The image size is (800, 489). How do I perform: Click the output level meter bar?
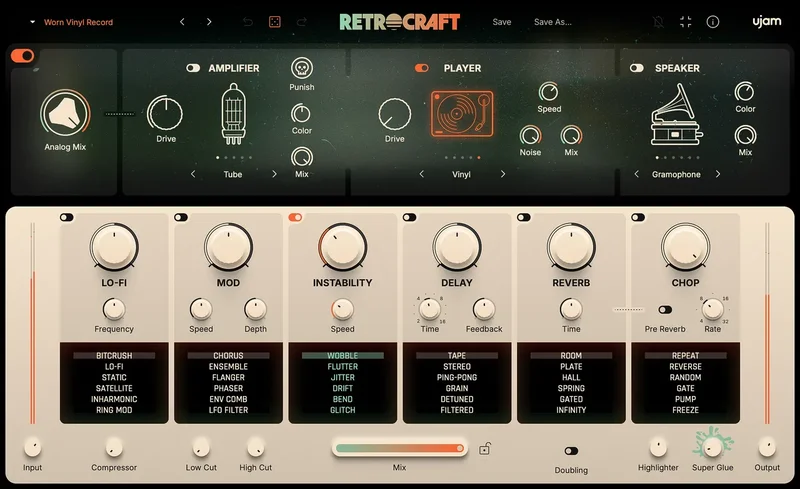[767, 323]
